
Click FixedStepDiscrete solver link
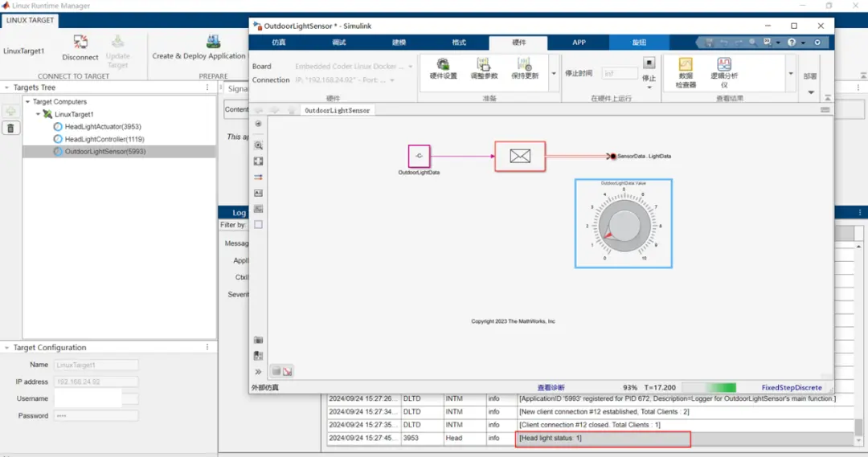(x=792, y=388)
